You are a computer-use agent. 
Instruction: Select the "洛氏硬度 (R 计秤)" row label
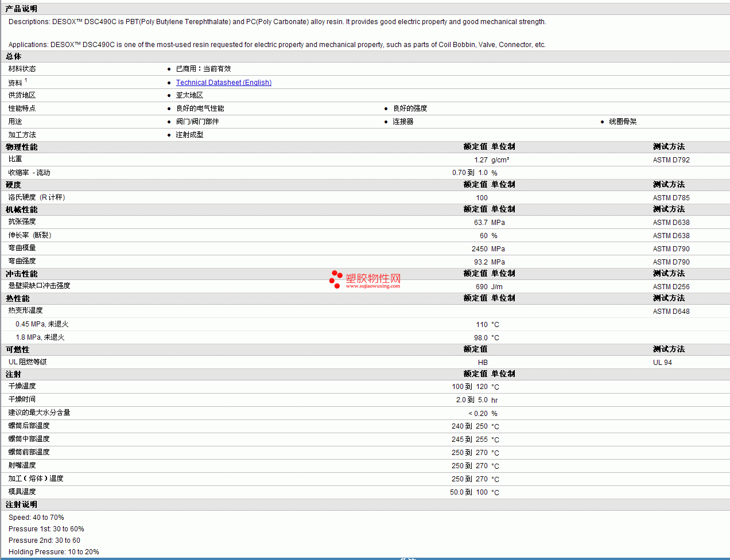click(37, 197)
